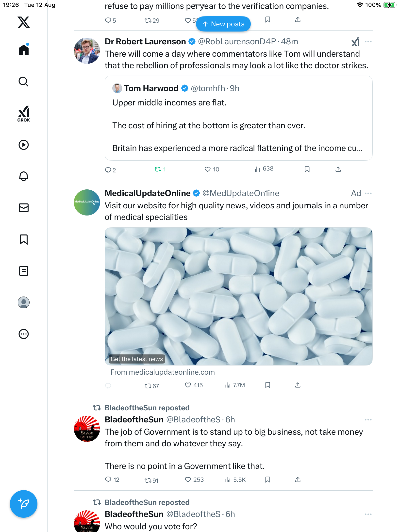The height and width of the screenshot is (532, 399).
Task: Undo repost on Dr Robert Laurenson's post
Action: [158, 169]
